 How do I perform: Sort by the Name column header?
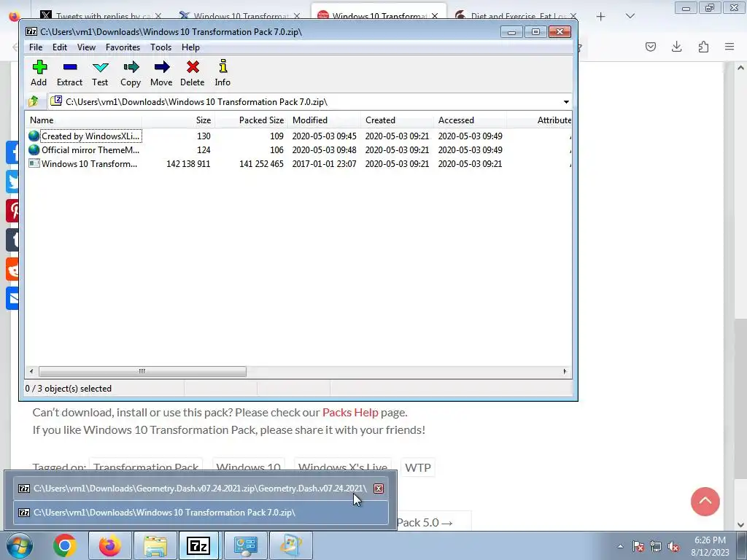coord(83,120)
